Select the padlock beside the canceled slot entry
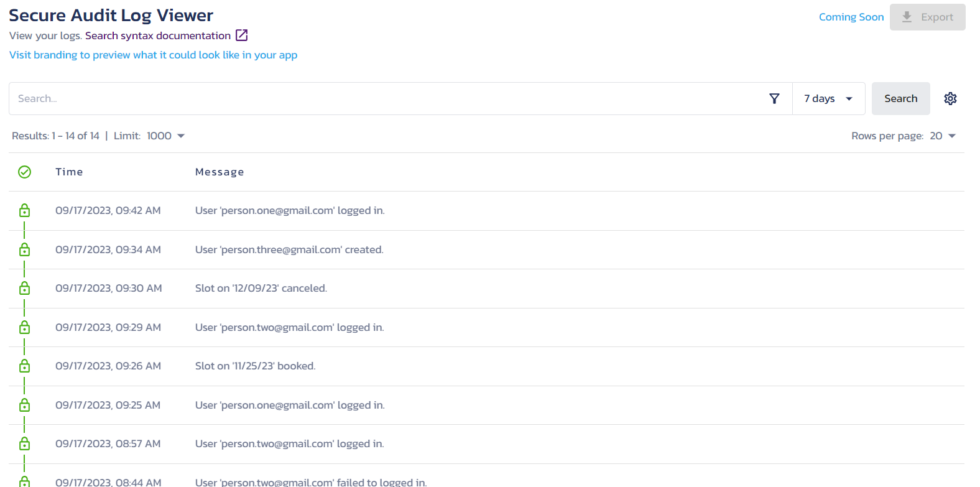The height and width of the screenshot is (487, 980). pyautogui.click(x=24, y=288)
